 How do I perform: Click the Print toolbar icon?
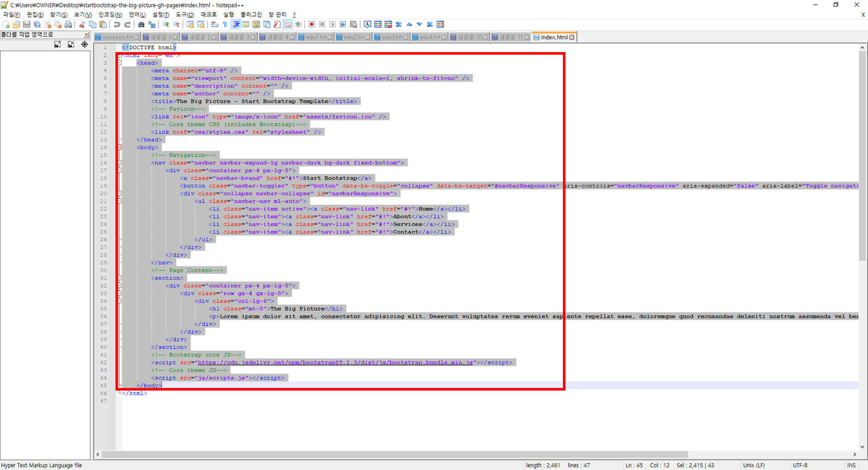coord(68,25)
